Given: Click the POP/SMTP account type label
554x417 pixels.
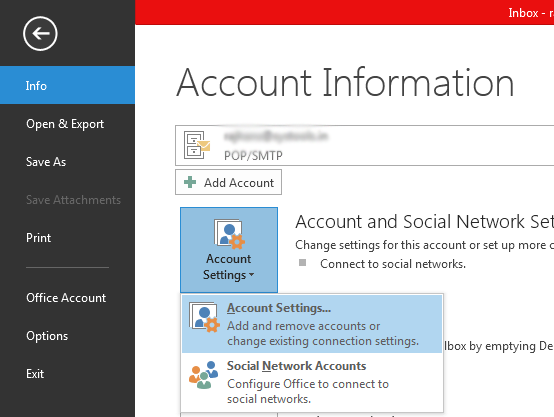Looking at the screenshot, I should coord(253,155).
